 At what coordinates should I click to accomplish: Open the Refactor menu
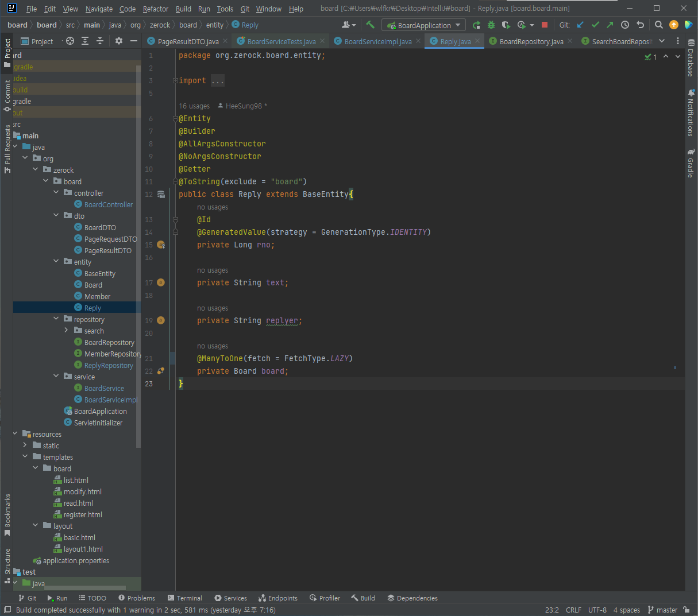[x=156, y=9]
